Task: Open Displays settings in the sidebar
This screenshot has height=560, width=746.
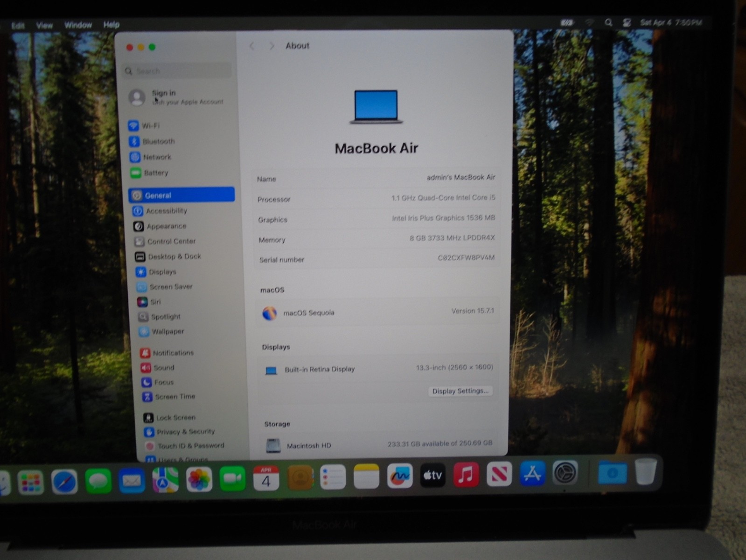Action: (x=156, y=272)
